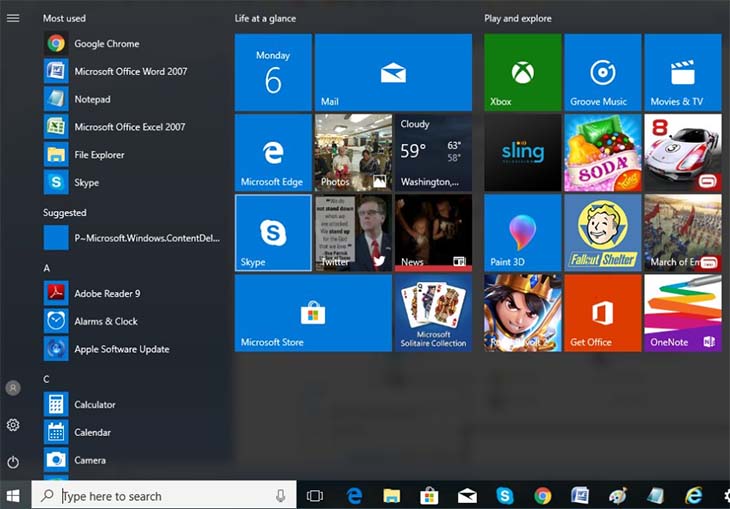Open Alarms & Clock app

(x=135, y=321)
